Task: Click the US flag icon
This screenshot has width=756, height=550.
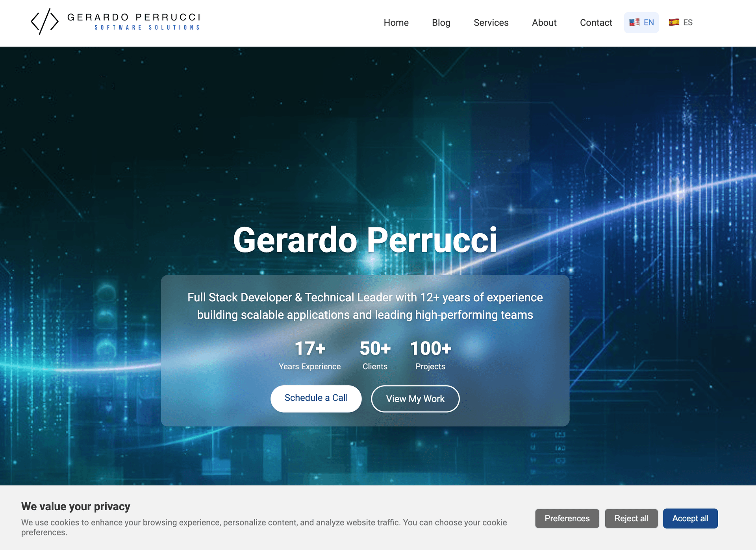Action: (x=634, y=22)
